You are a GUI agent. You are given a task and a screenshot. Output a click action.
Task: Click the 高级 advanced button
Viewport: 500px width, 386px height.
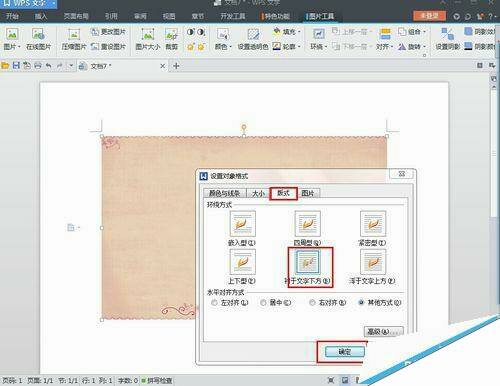point(383,331)
